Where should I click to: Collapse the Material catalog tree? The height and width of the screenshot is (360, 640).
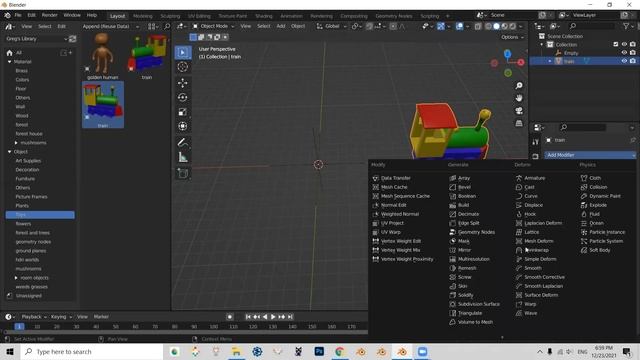click(9, 62)
